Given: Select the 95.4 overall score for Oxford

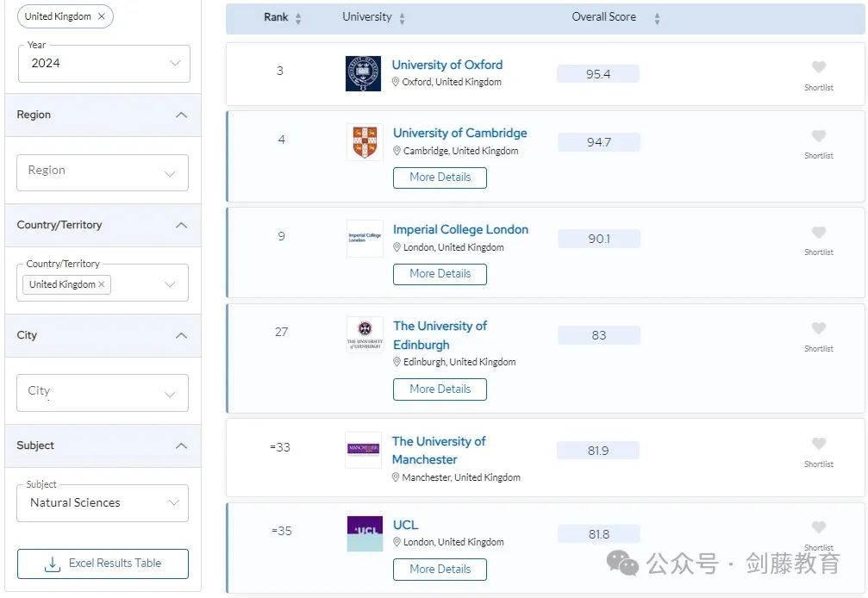Looking at the screenshot, I should point(598,73).
